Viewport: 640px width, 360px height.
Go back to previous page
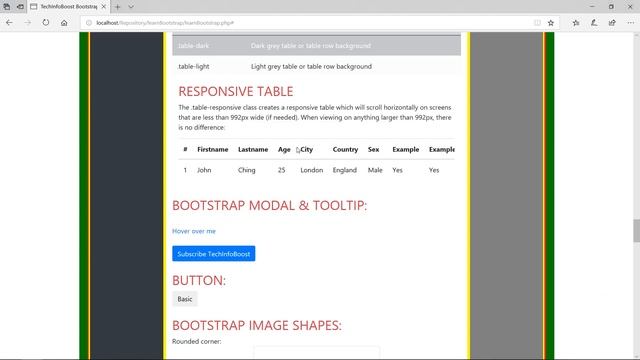[x=9, y=23]
